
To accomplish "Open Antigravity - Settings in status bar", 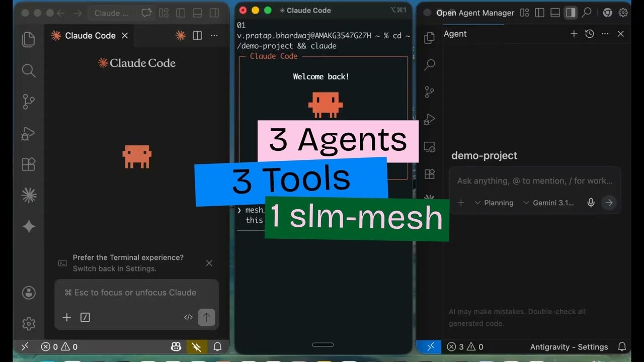I will pyautogui.click(x=569, y=346).
